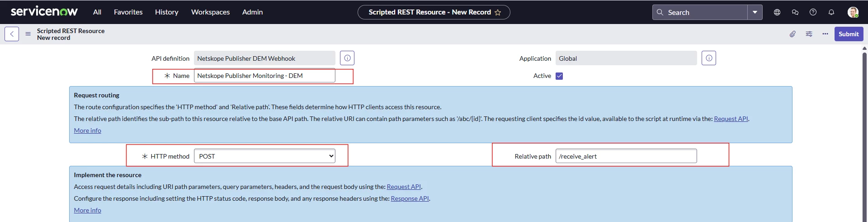
Task: Click the global Search field
Action: 700,12
